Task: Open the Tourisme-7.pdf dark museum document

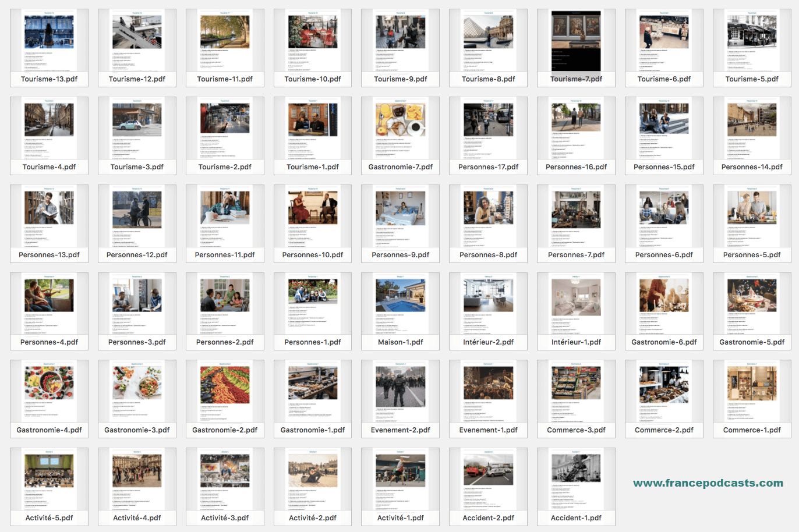Action: (x=576, y=41)
